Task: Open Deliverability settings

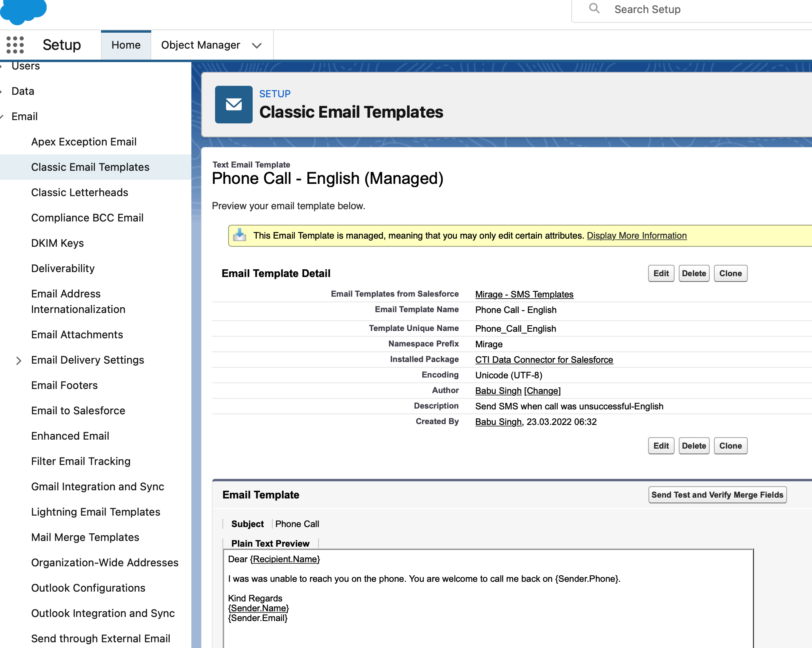Action: (x=63, y=268)
